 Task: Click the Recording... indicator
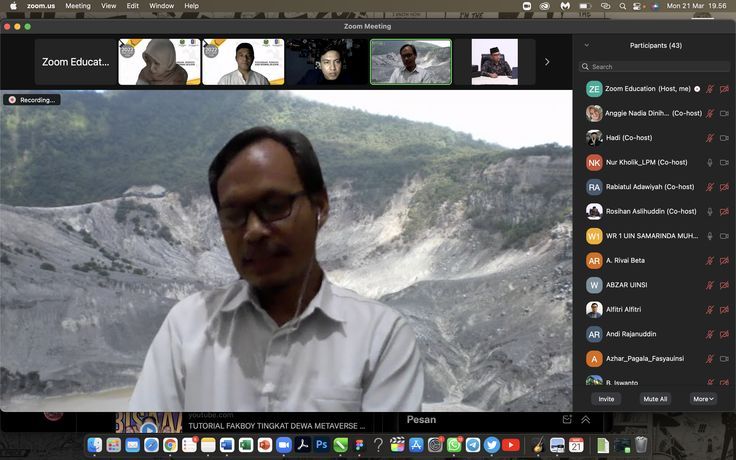(x=32, y=100)
